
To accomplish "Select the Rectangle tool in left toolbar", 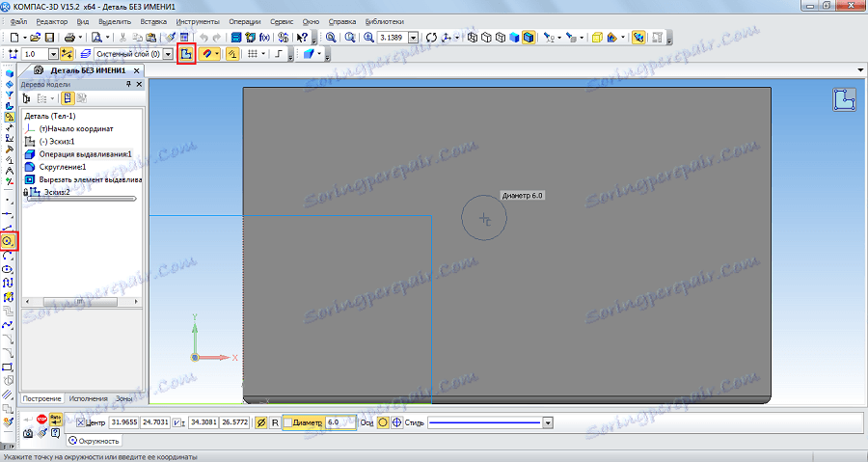I will (x=8, y=367).
